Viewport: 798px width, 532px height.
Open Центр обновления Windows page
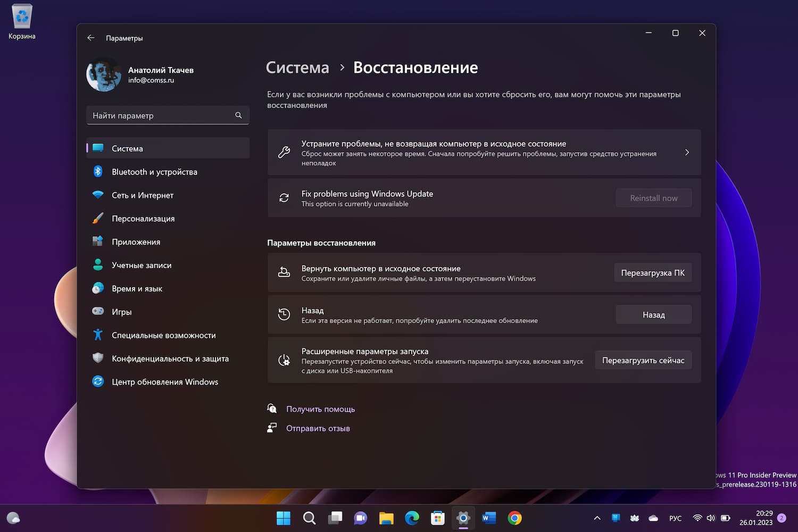pos(164,382)
